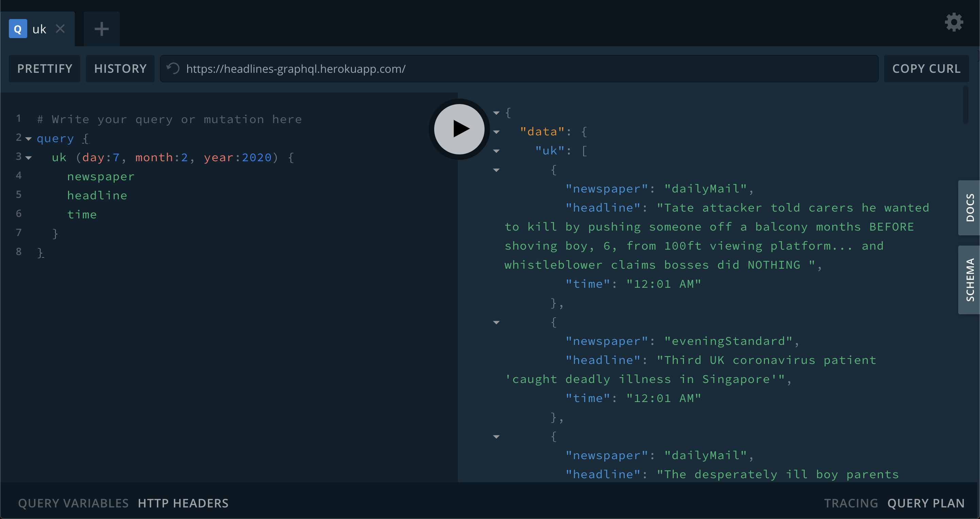Image resolution: width=980 pixels, height=519 pixels.
Task: Collapse the third result object
Action: (496, 436)
